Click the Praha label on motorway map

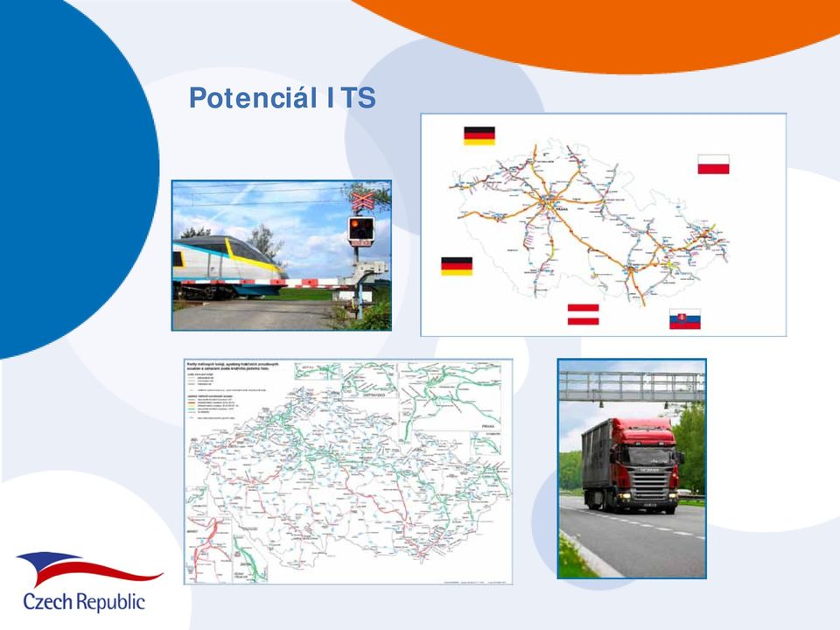point(560,209)
